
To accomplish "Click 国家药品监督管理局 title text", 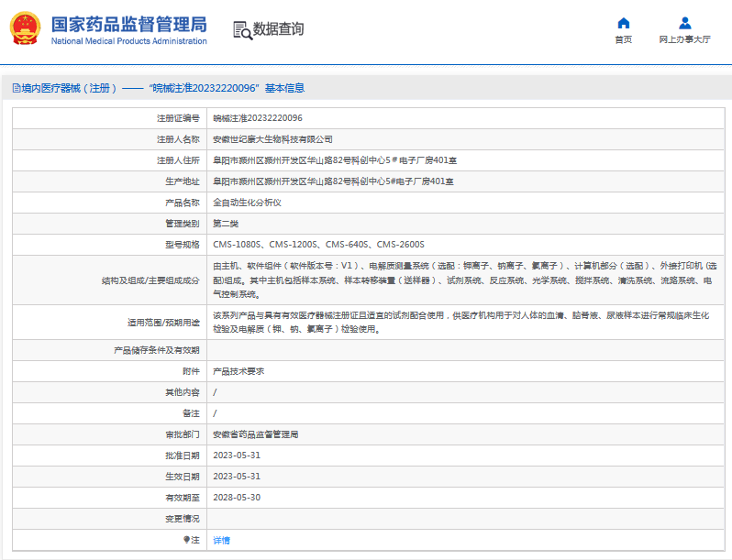I will pyautogui.click(x=128, y=24).
